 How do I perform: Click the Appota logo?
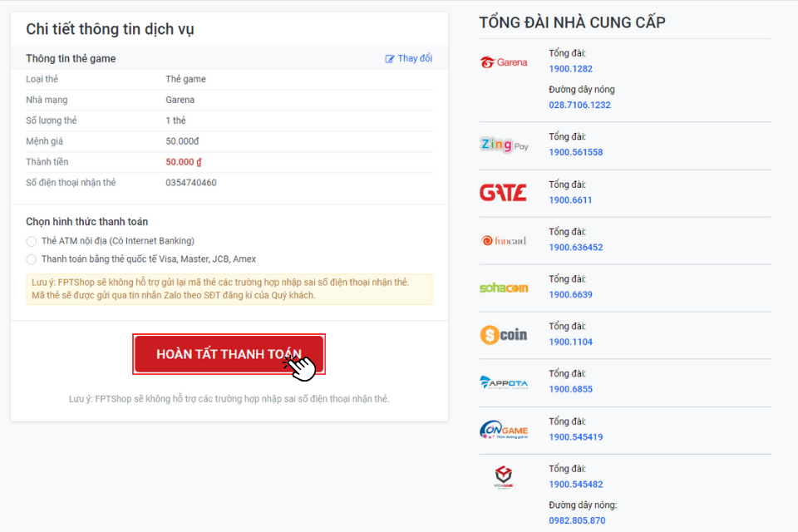504,382
